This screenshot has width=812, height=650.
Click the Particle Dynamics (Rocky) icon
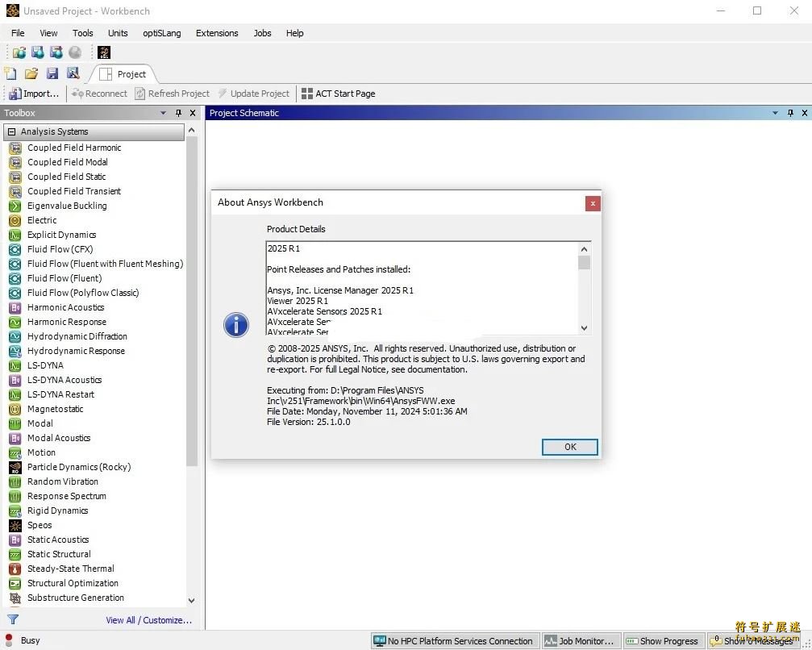coord(15,467)
